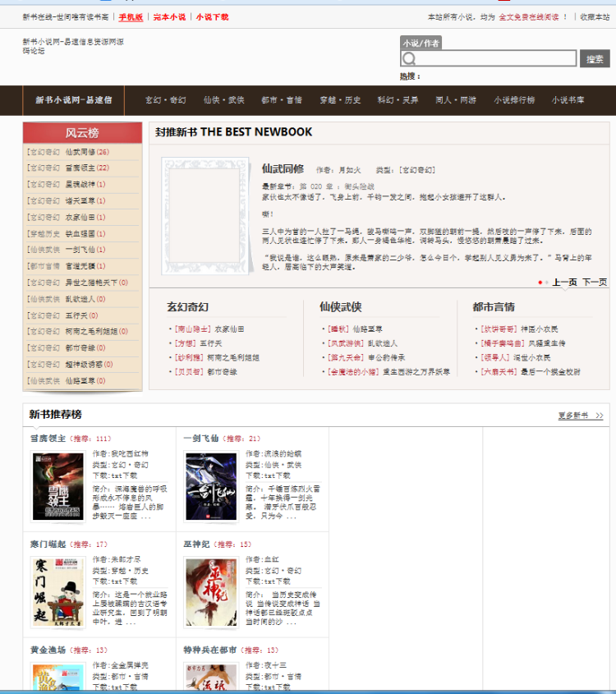Click the 搜索 search button
616x694 pixels.
click(595, 59)
